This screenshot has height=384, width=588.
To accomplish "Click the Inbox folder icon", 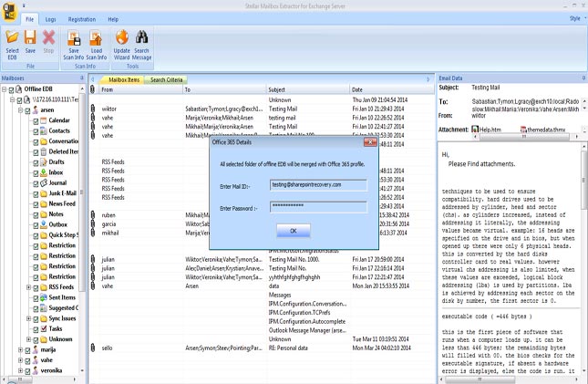I will pos(44,172).
